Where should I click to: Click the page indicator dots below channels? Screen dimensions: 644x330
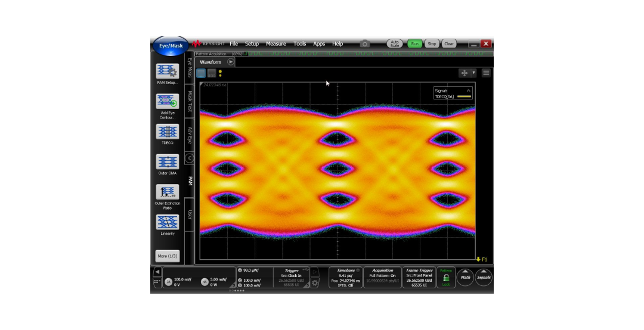237,291
